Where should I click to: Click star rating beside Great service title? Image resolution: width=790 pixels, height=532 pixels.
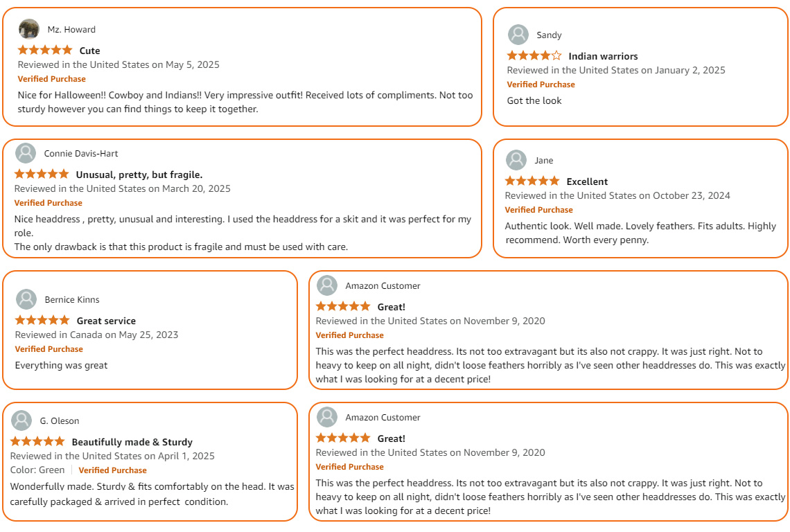(x=42, y=320)
